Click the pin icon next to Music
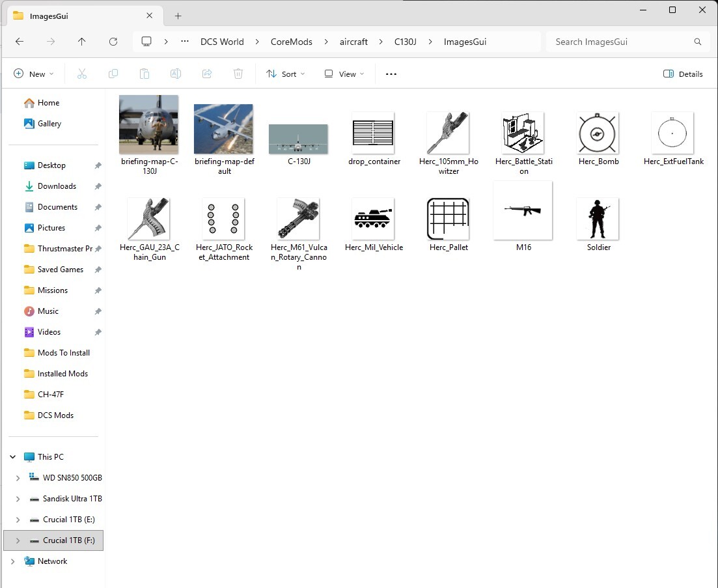 (98, 311)
